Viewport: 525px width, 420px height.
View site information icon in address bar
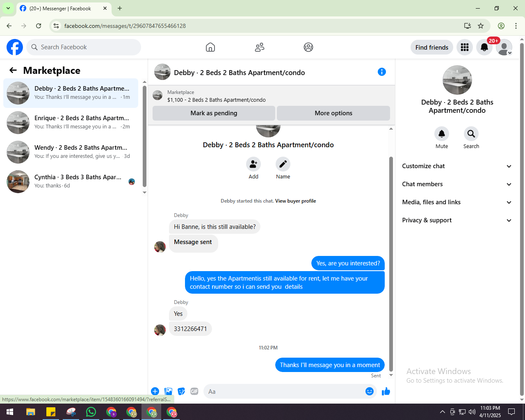57,26
